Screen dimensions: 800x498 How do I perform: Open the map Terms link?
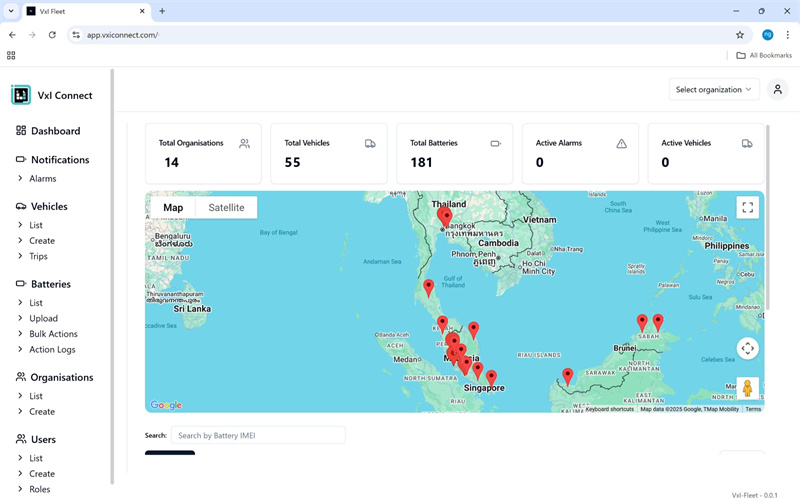753,409
